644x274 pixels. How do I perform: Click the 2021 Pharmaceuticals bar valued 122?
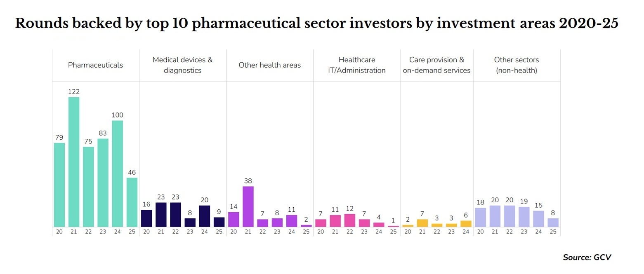[x=74, y=162]
